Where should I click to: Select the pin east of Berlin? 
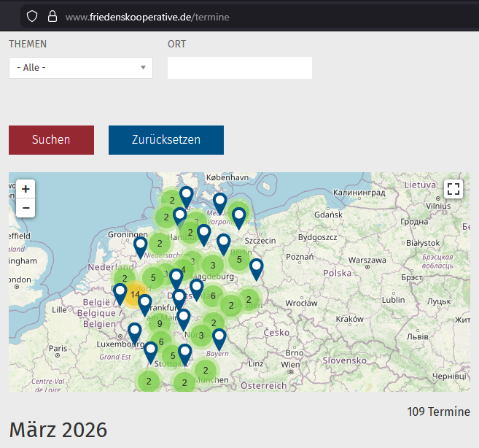pos(256,267)
